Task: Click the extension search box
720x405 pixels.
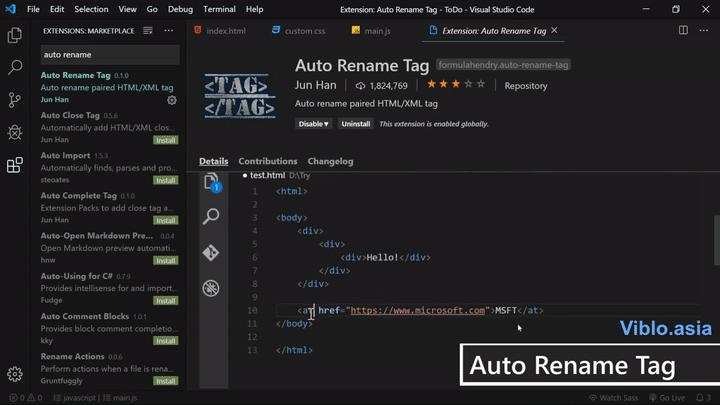Action: (109, 55)
